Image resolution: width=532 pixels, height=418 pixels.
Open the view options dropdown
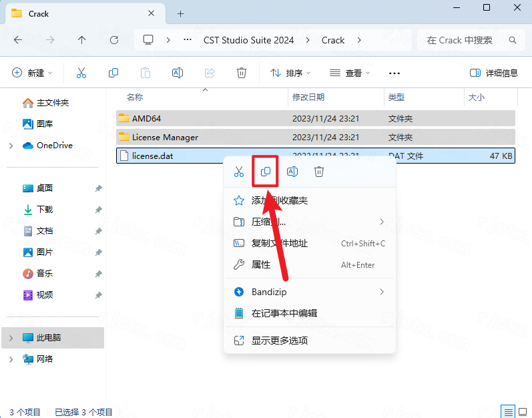350,73
